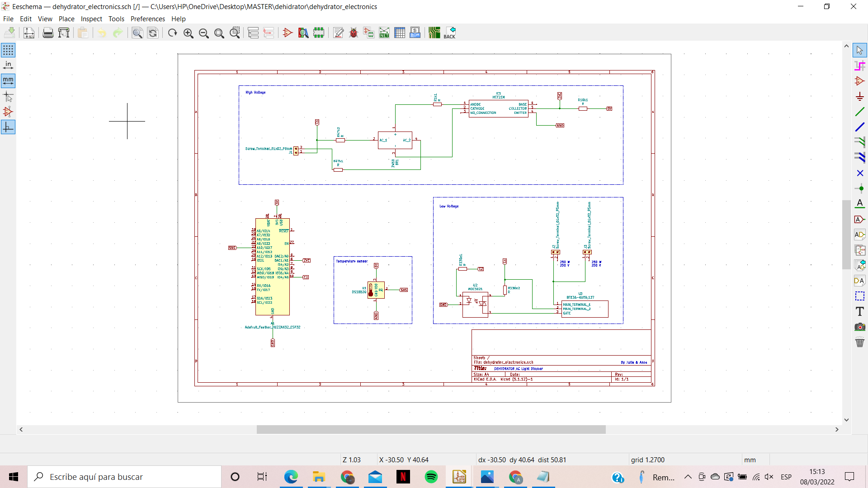The height and width of the screenshot is (488, 868).
Task: Print the schematic
Action: [48, 33]
